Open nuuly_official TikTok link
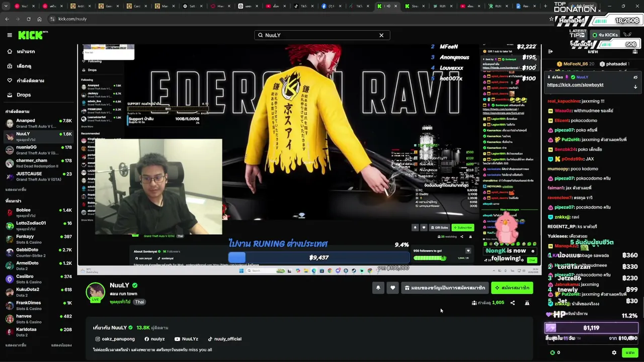Viewport: 644px width, 362px height. coord(225,339)
